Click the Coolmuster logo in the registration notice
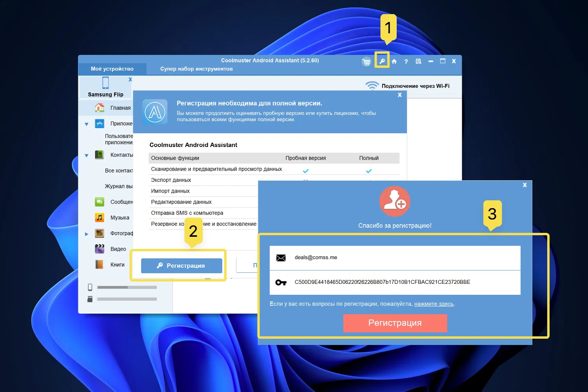This screenshot has height=392, width=588. coord(155,112)
